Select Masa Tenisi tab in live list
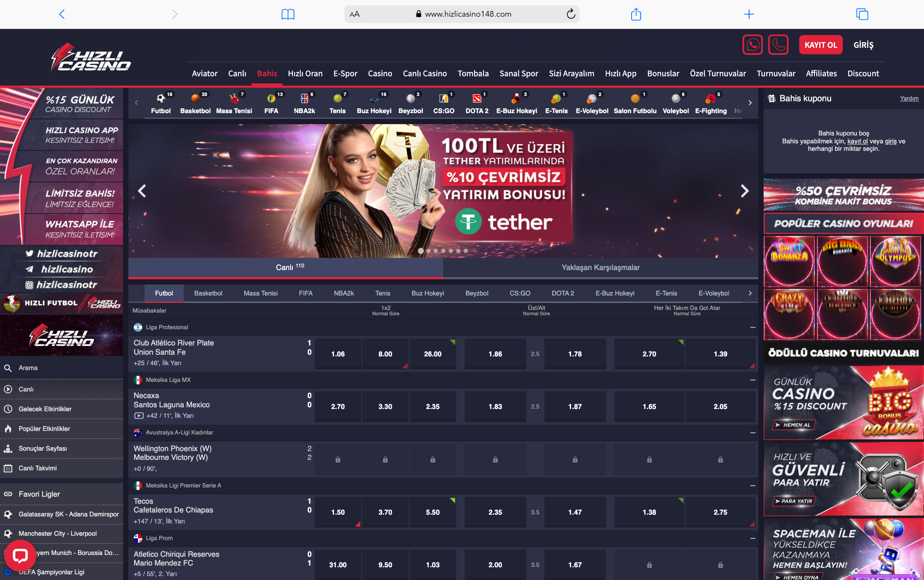The height and width of the screenshot is (580, 924). pos(261,293)
